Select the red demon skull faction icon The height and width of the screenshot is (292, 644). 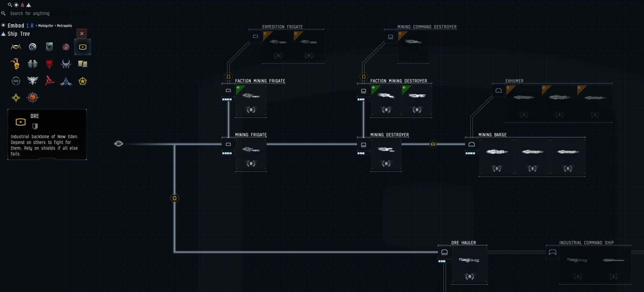pyautogui.click(x=49, y=64)
